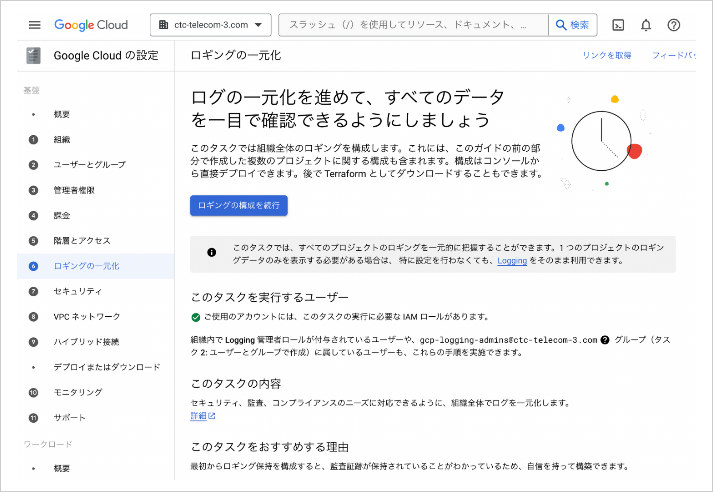Open the 階層とアクセス step

coord(82,241)
